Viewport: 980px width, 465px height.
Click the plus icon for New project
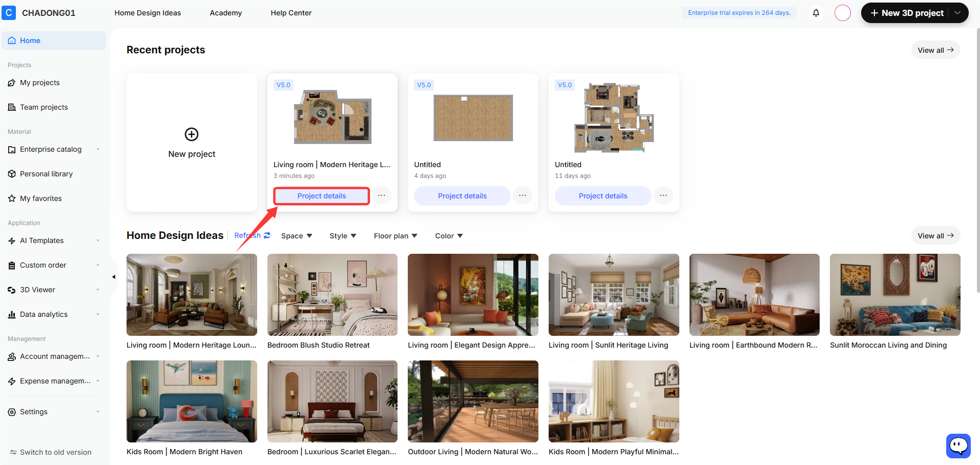point(192,134)
